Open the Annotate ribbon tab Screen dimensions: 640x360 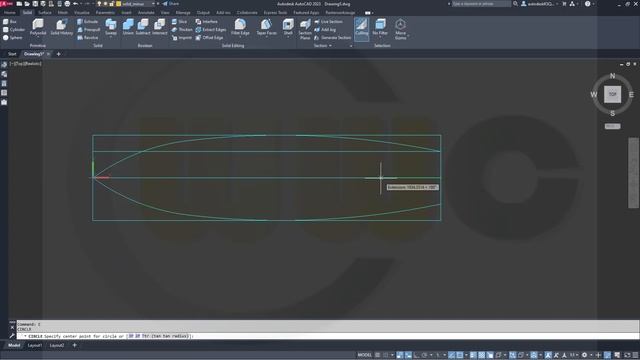146,13
